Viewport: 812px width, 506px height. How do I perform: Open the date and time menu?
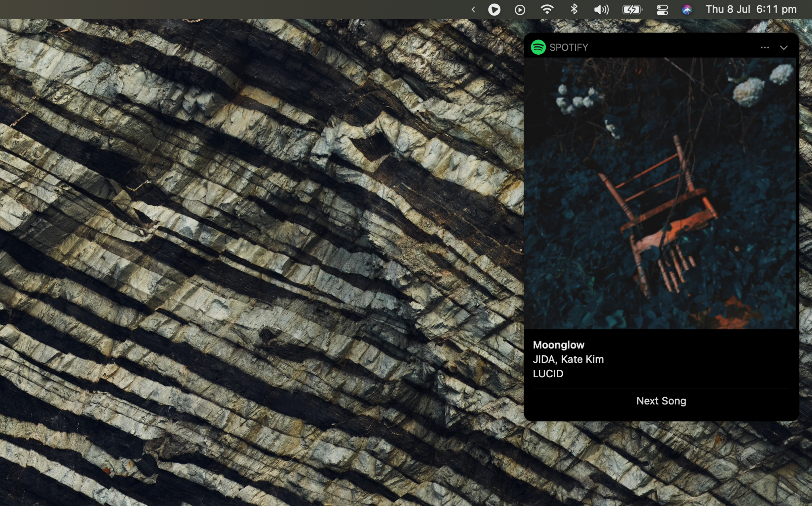750,9
